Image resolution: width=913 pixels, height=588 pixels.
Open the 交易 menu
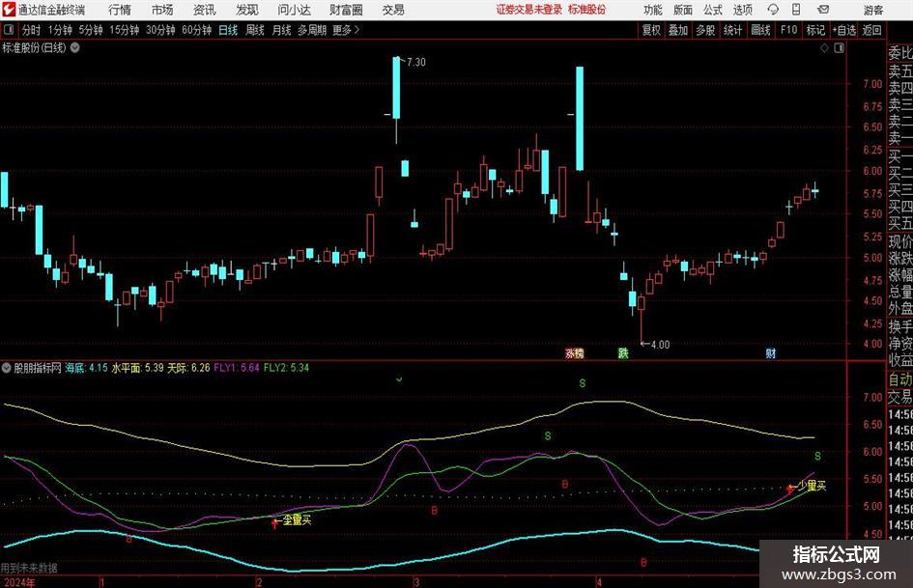click(393, 10)
